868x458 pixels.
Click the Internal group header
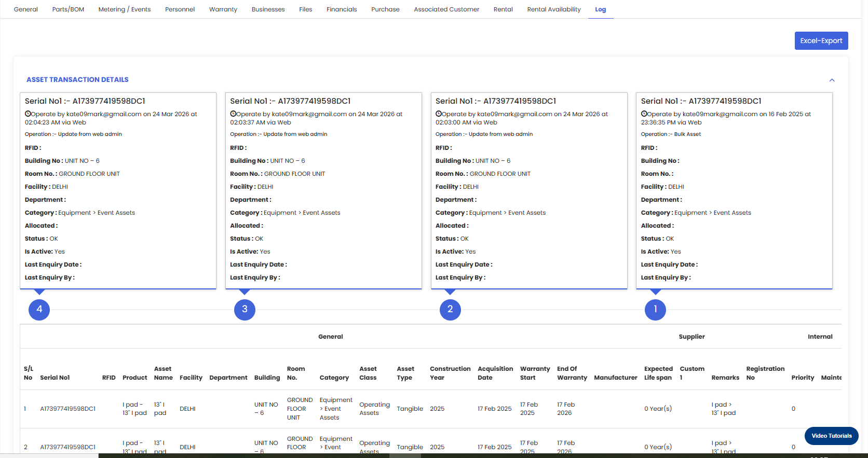(820, 337)
